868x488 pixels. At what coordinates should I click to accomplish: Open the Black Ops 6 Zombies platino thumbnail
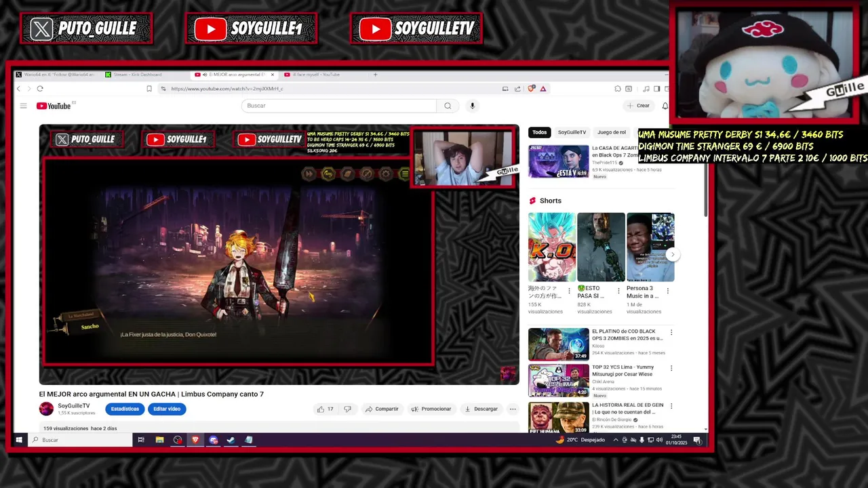point(559,344)
